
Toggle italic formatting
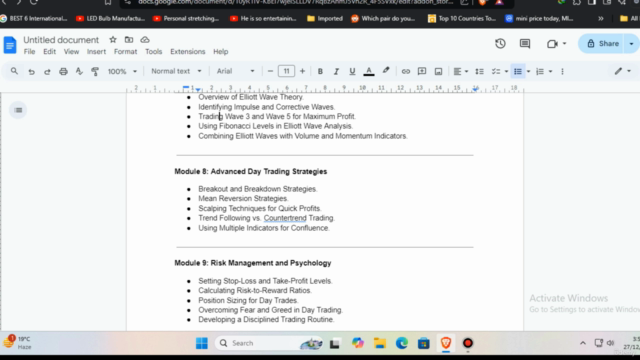[x=336, y=71]
